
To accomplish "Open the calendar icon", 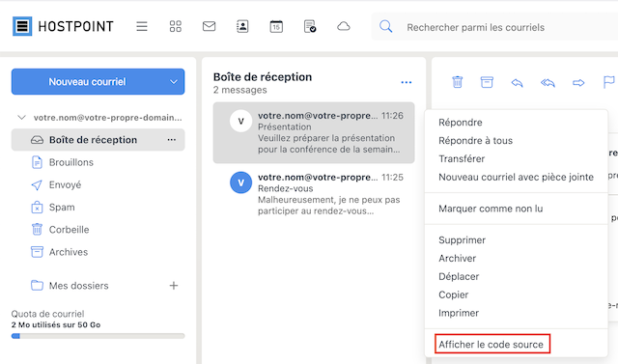I will 276,26.
